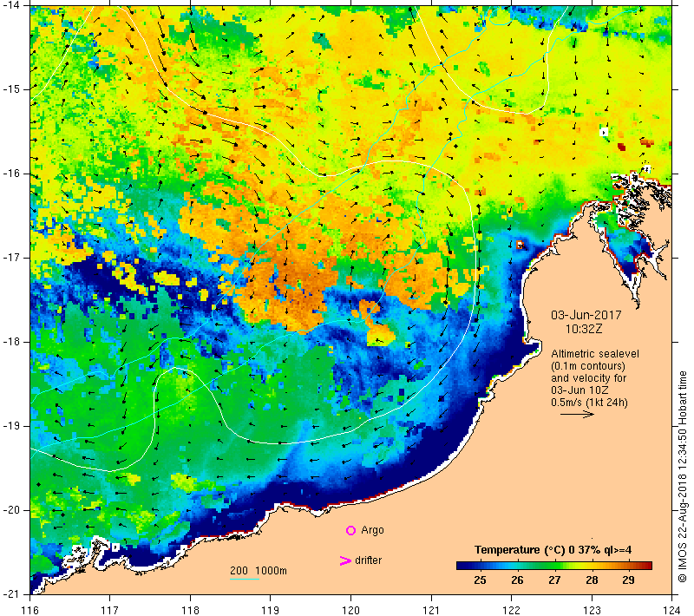Click the longitude axis label 123
694x616 pixels.
click(592, 610)
